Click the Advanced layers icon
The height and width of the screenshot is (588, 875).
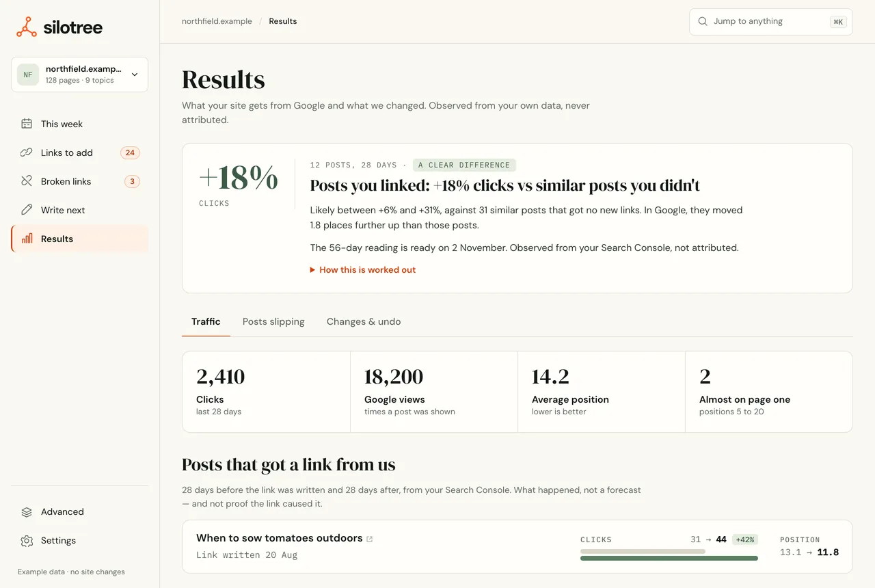click(27, 511)
